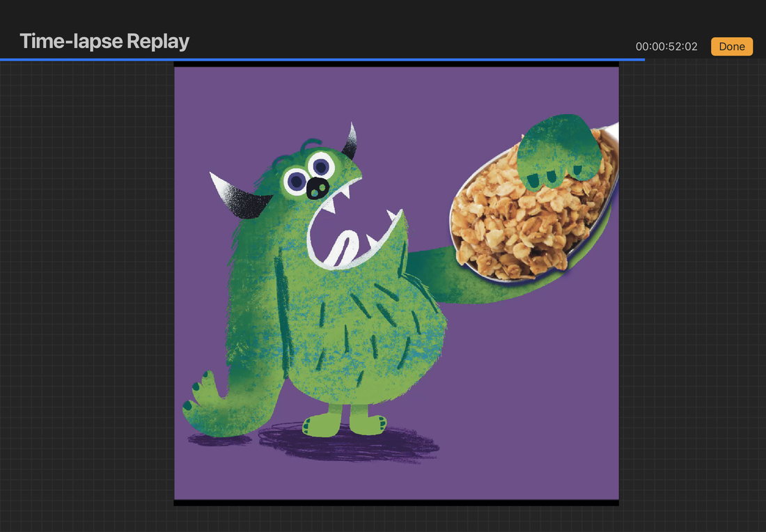Click the unplayed end of the progress bar

703,60
